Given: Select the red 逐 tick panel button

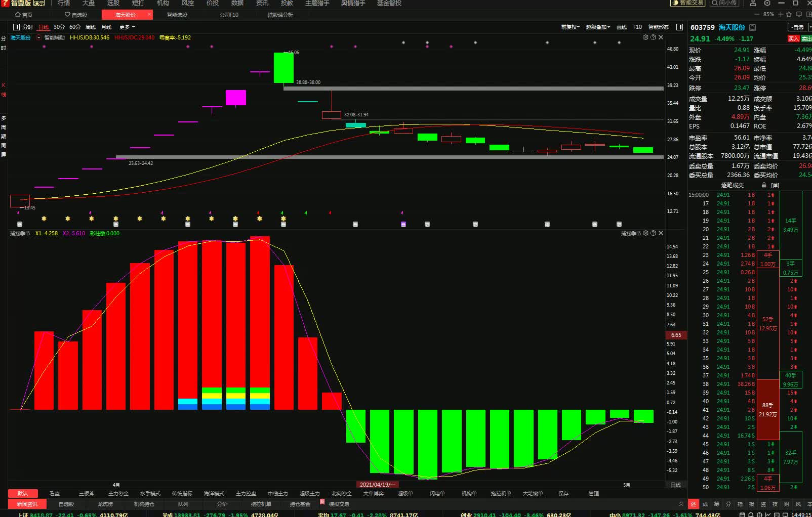Looking at the screenshot, I should tap(694, 504).
